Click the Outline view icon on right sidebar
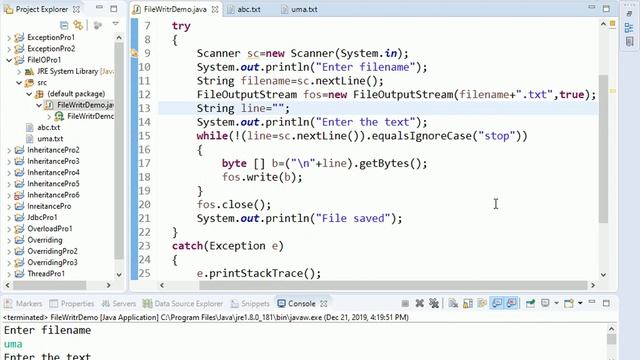 coord(629,27)
